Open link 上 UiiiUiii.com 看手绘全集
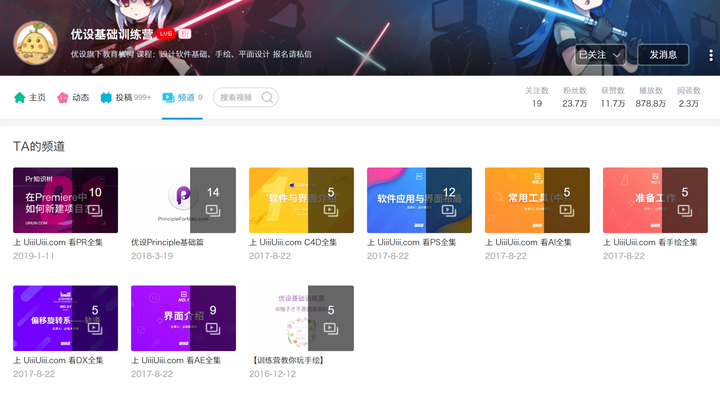 (x=650, y=243)
